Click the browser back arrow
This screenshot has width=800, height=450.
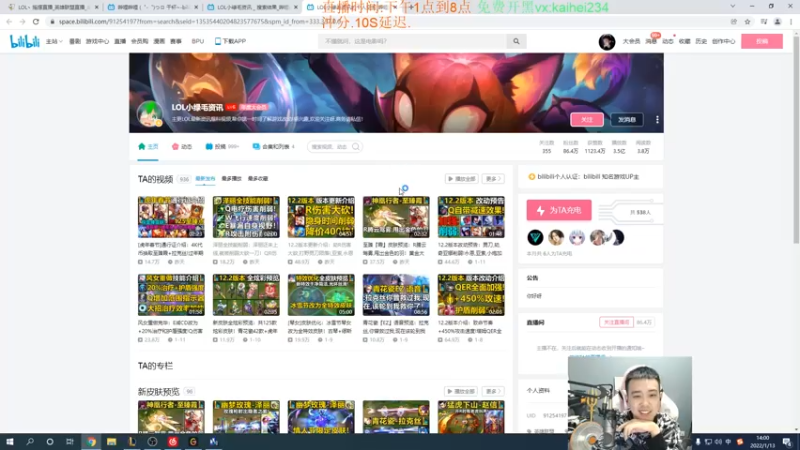[x=9, y=21]
